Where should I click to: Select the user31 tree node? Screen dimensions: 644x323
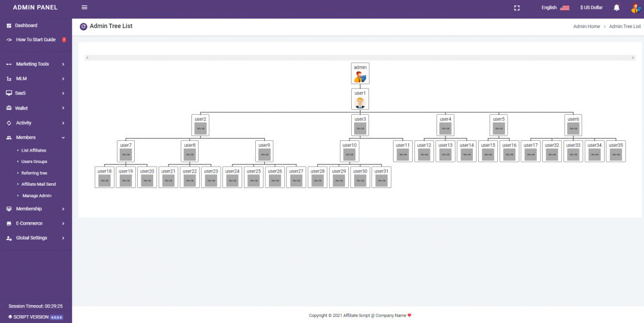point(382,177)
